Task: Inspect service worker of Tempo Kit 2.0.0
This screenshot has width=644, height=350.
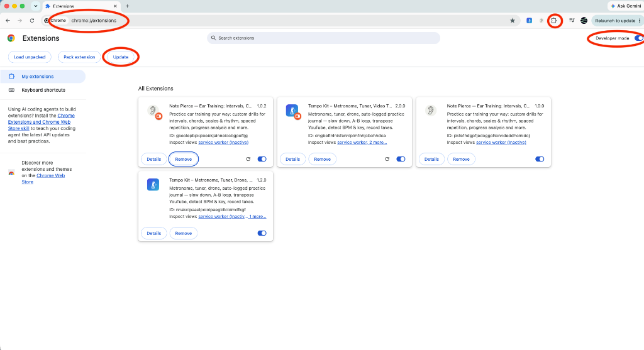Action: [x=352, y=143]
